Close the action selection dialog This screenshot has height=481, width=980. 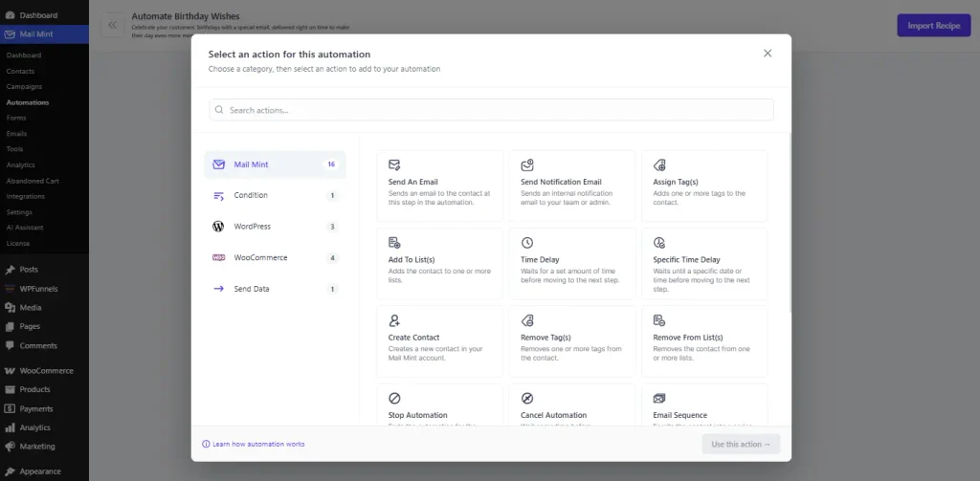[x=768, y=54]
